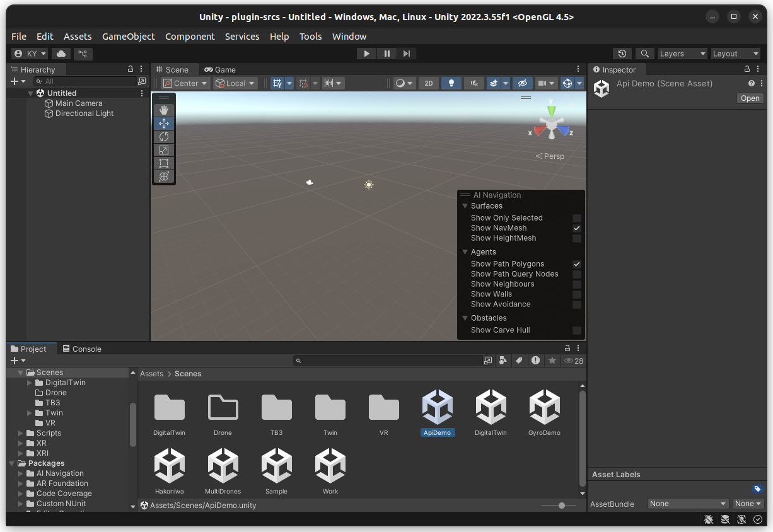The height and width of the screenshot is (532, 773).
Task: Click asset label tag icon
Action: coord(758,489)
